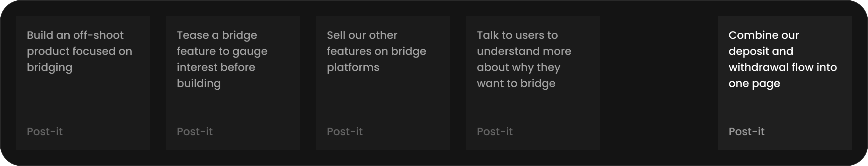Click the Post-it label under "Build an off-shoot"

pos(45,132)
